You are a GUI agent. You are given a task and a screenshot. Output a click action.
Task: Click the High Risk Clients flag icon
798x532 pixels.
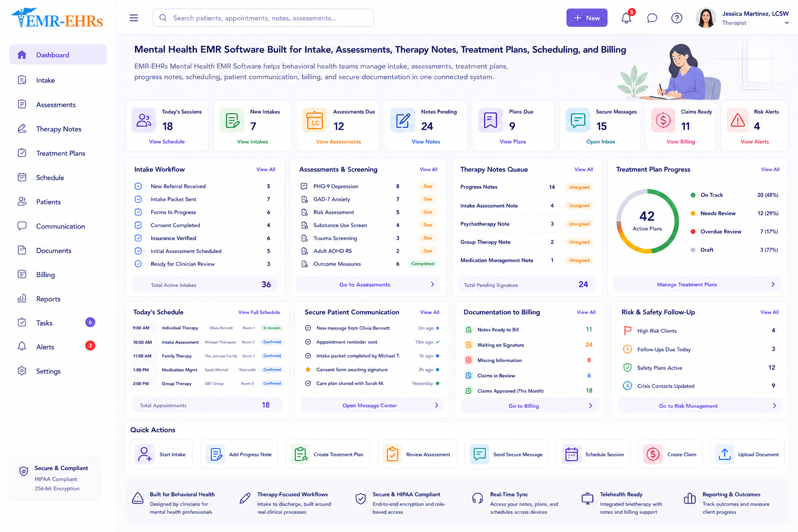[628, 330]
